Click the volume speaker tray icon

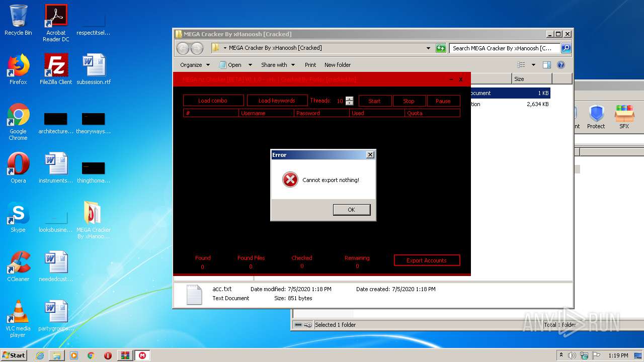[x=572, y=355]
